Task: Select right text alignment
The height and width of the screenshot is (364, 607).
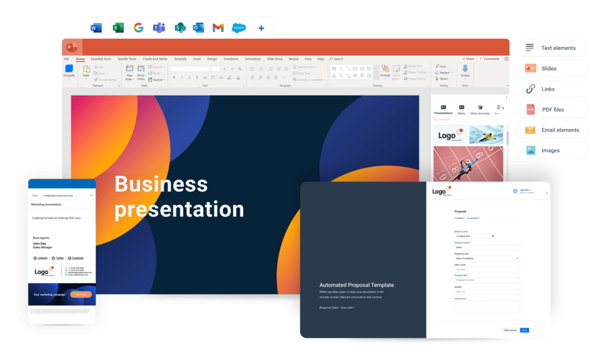Action: point(268,77)
